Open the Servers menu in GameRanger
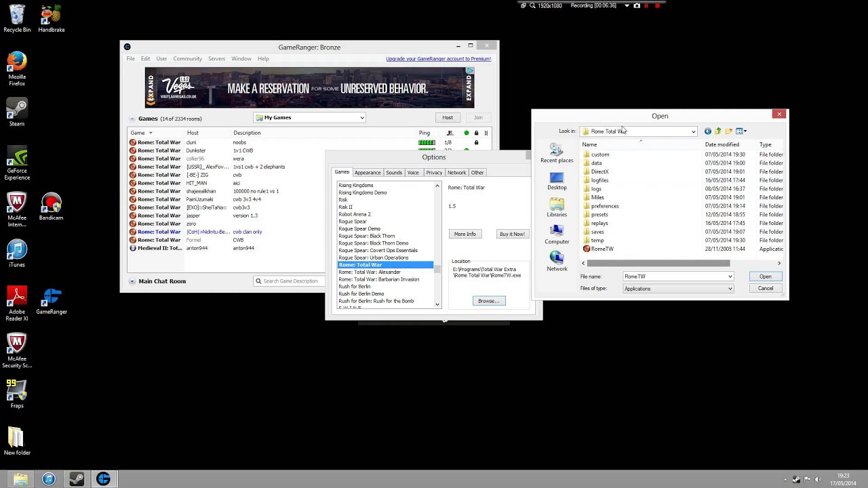Screen dimensions: 868x488 216,59
